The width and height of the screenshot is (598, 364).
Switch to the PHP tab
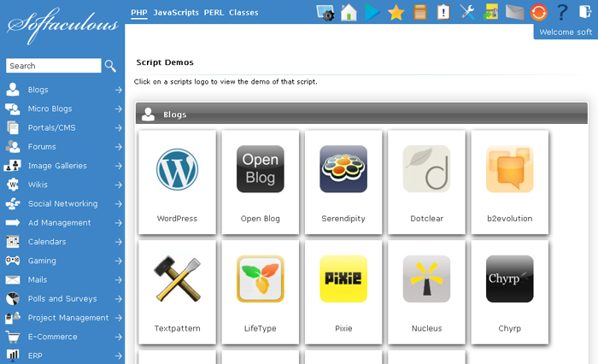(139, 13)
